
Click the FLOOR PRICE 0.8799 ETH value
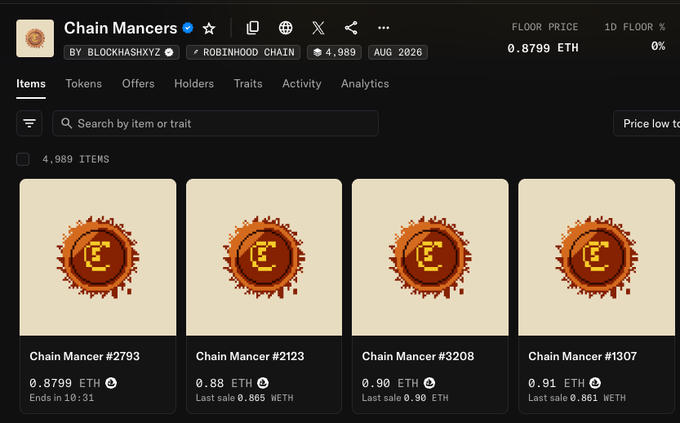pyautogui.click(x=543, y=48)
